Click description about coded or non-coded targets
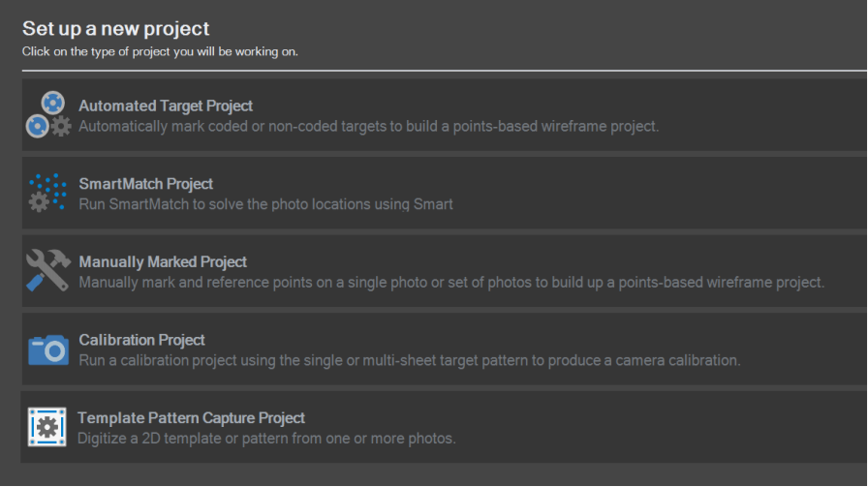Screen dimensions: 868x487 pyautogui.click(x=368, y=126)
